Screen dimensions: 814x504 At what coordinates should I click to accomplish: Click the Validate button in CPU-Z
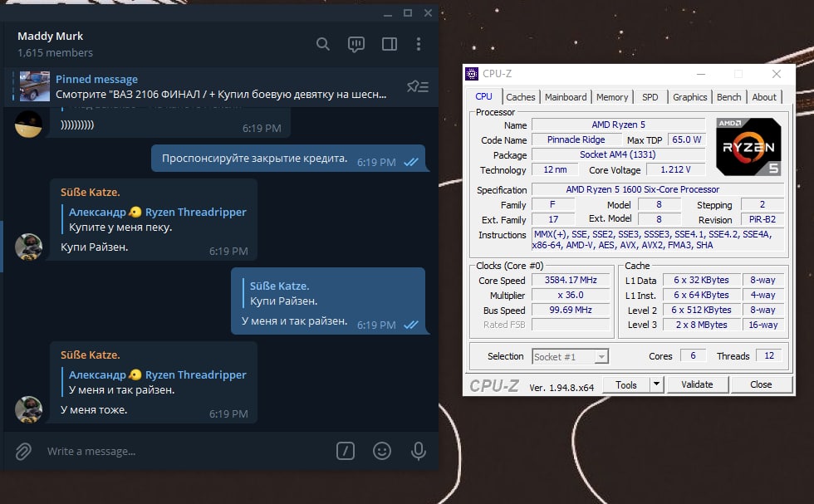coord(697,384)
